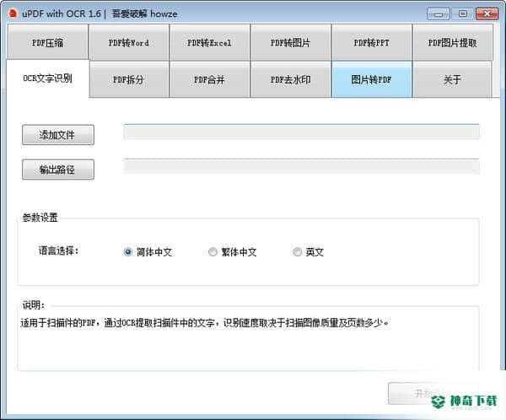Select the OCR文字识别 tab
This screenshot has height=420, width=506.
click(47, 78)
